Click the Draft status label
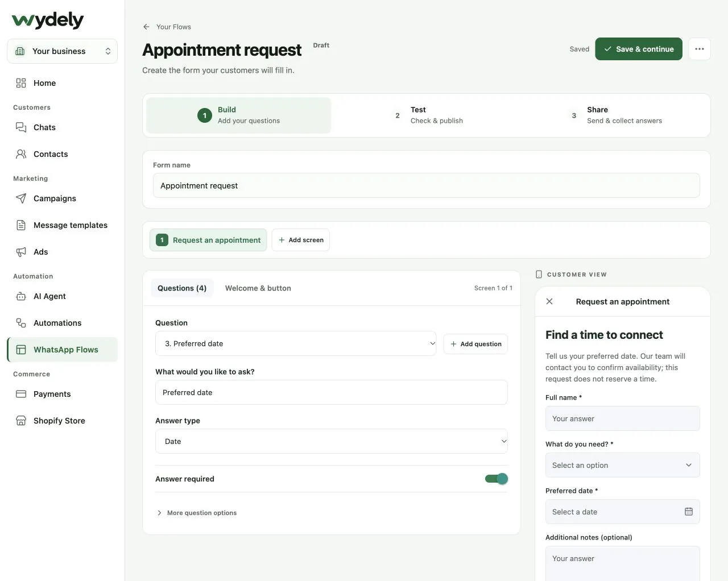 (x=321, y=45)
